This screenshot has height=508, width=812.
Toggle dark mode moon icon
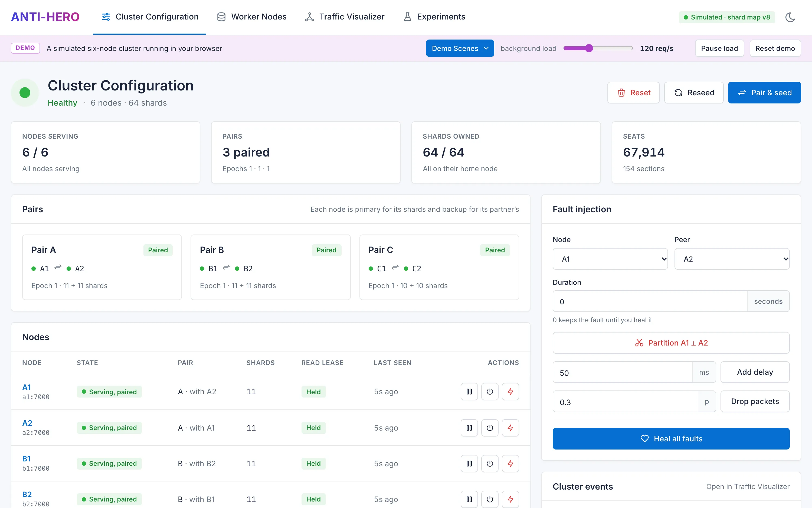(x=790, y=17)
